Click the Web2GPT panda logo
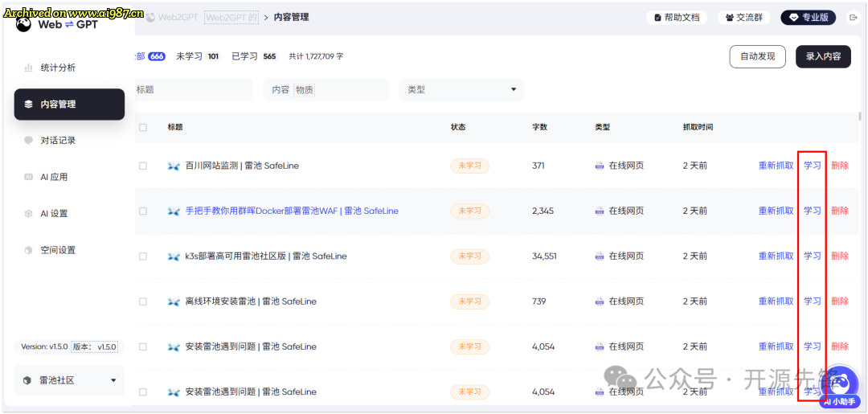The width and height of the screenshot is (868, 414). [x=24, y=25]
